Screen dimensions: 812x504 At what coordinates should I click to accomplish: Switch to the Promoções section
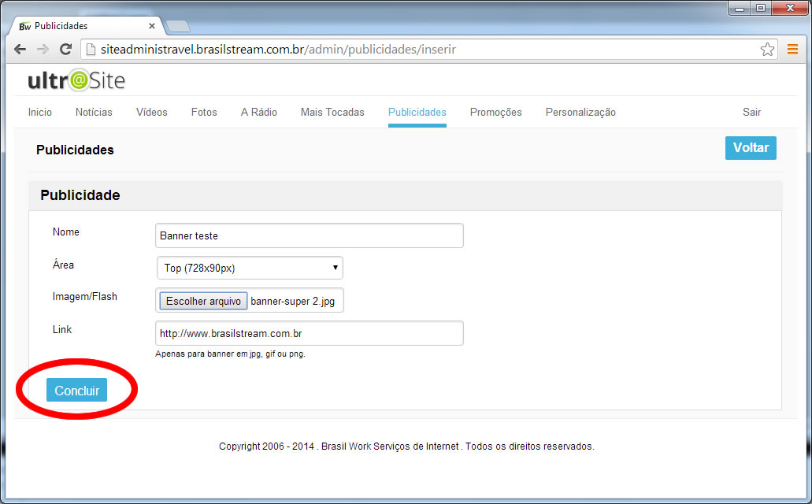point(495,112)
